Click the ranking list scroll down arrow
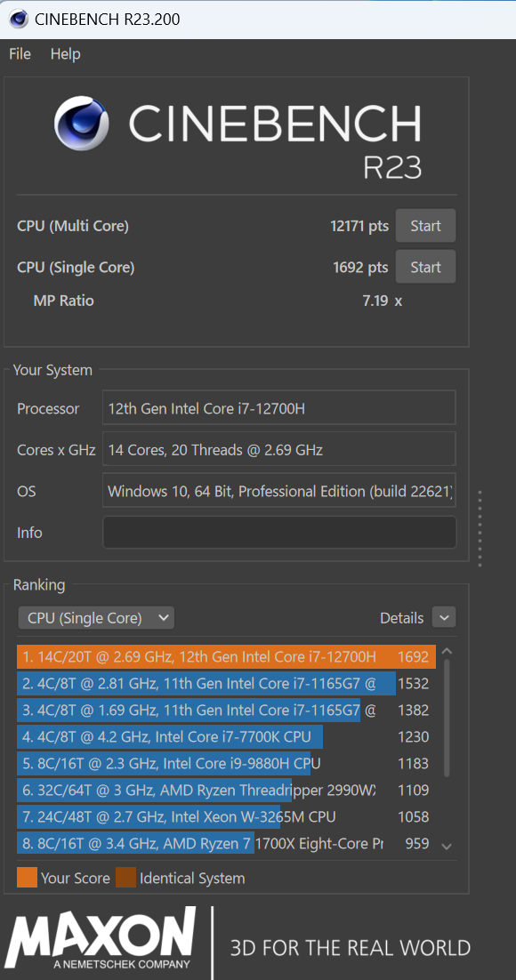The width and height of the screenshot is (516, 980). (x=447, y=847)
